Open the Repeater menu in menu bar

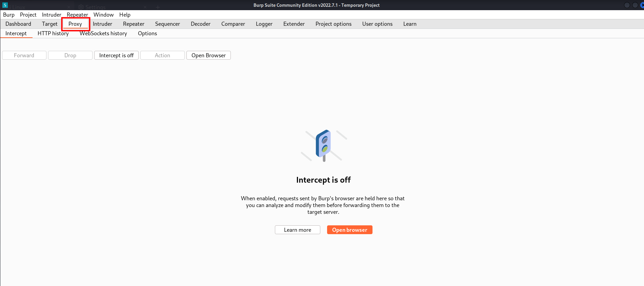tap(77, 15)
